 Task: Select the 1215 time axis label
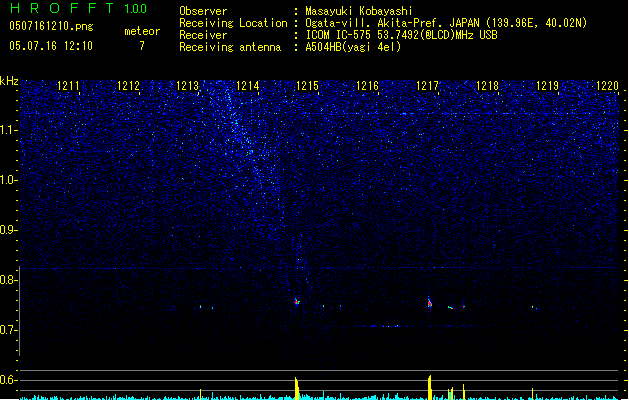pos(307,86)
